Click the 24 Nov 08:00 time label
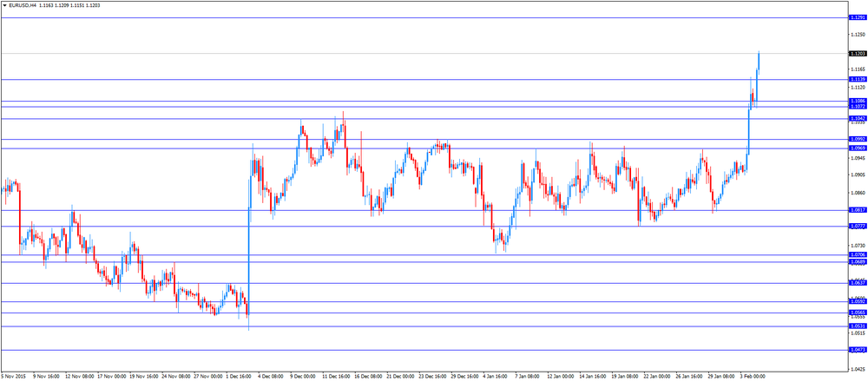 pos(176,377)
